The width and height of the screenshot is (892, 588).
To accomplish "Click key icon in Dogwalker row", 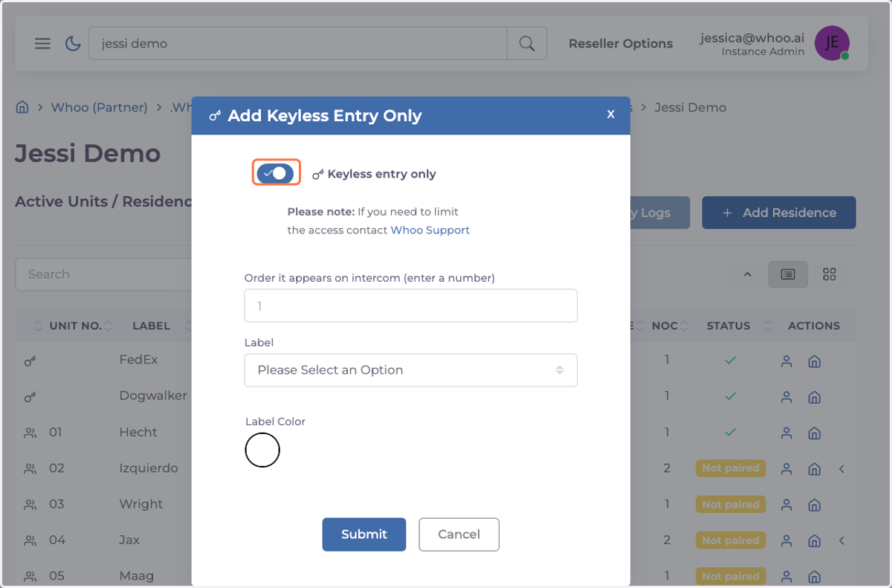I will [30, 397].
